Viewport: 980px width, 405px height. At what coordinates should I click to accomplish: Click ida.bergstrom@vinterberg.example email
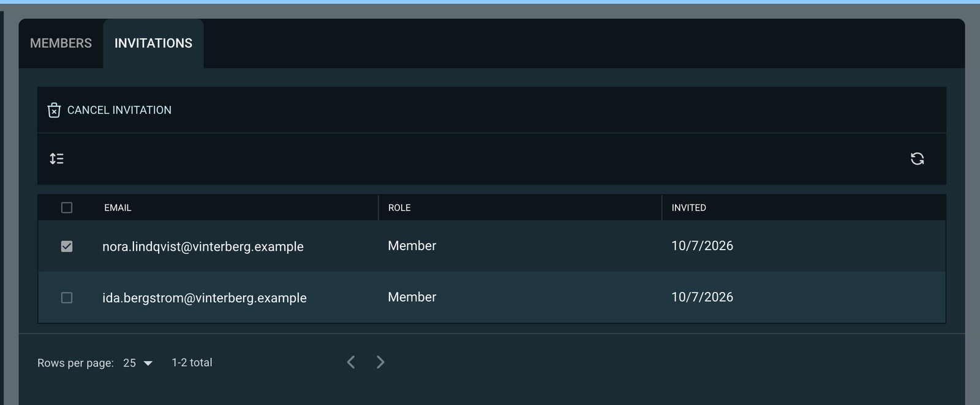click(x=205, y=298)
